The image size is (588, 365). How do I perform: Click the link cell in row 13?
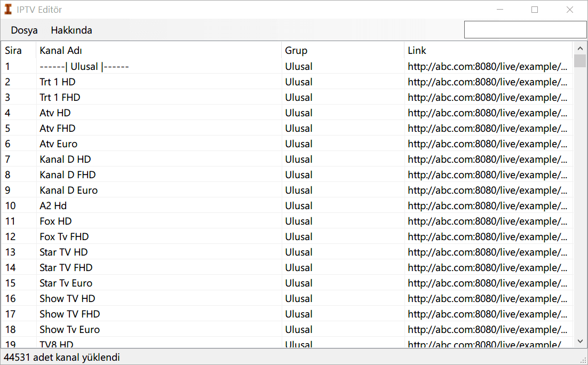click(x=488, y=252)
